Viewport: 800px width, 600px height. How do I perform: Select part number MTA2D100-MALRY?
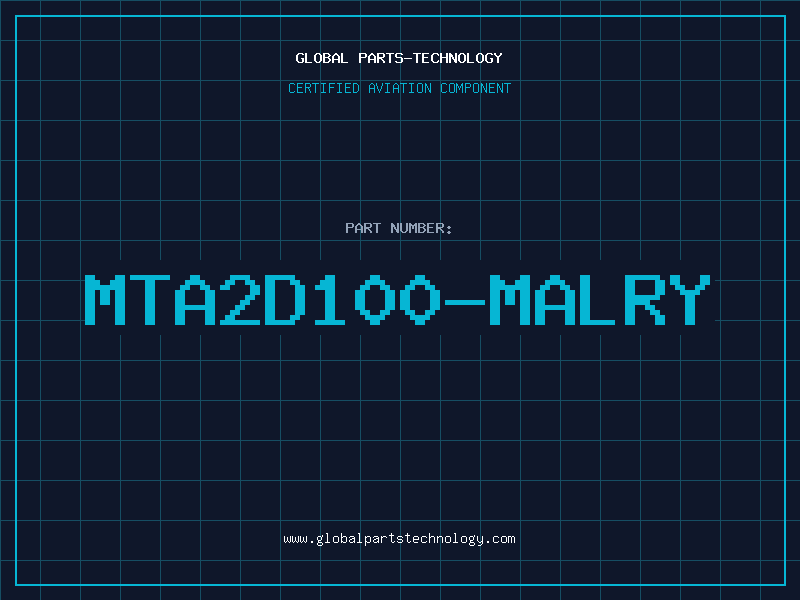point(397,300)
